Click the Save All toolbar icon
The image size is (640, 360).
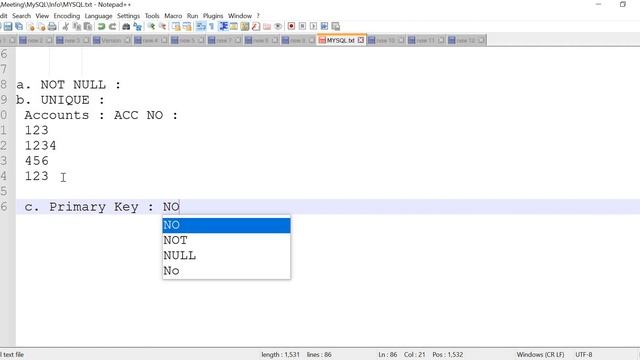19,27
